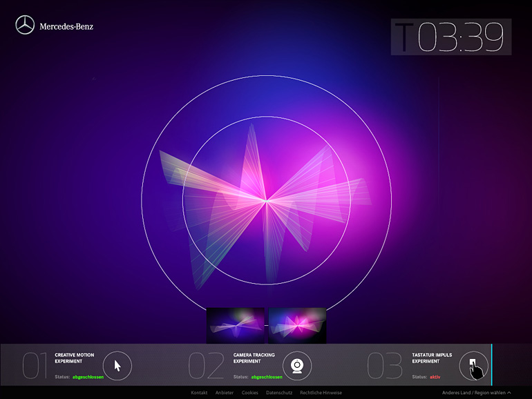Click the Mercedes-Benz wordmark text
The height and width of the screenshot is (399, 532).
(x=66, y=26)
